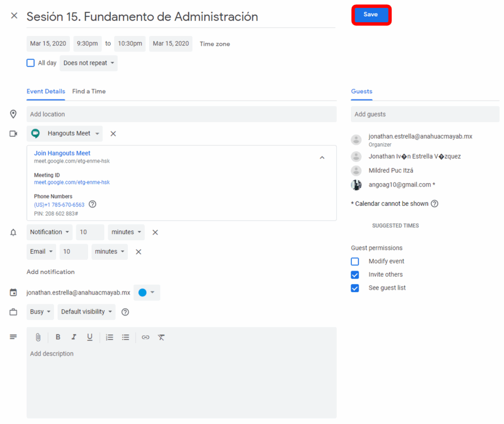
Task: Click the attach file paperclip icon
Action: tap(38, 337)
